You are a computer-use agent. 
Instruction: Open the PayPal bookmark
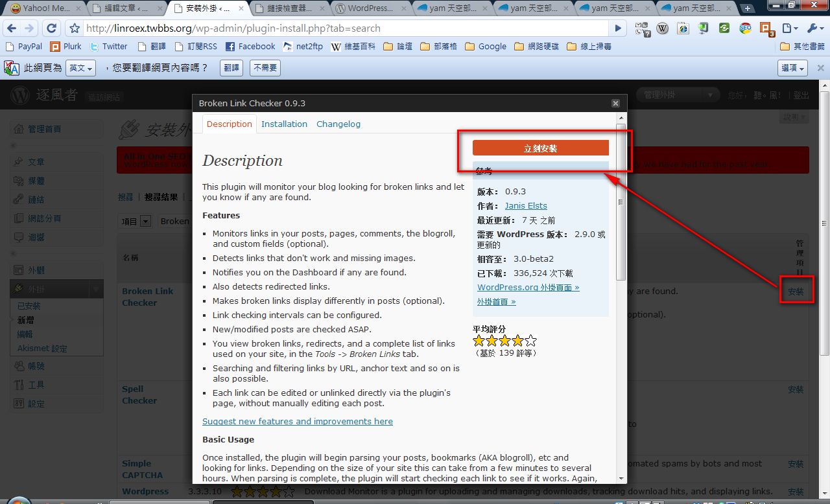tap(24, 47)
